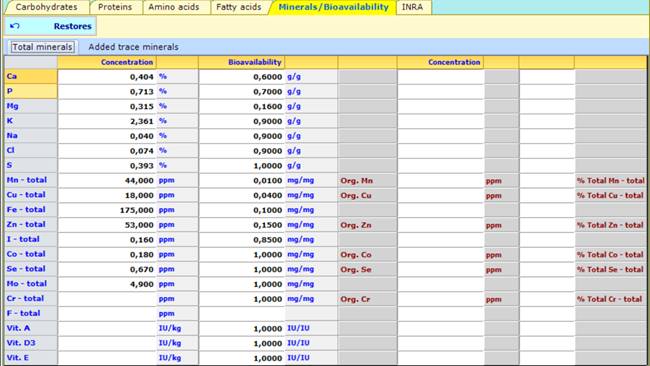Click the Mg row label

point(12,106)
